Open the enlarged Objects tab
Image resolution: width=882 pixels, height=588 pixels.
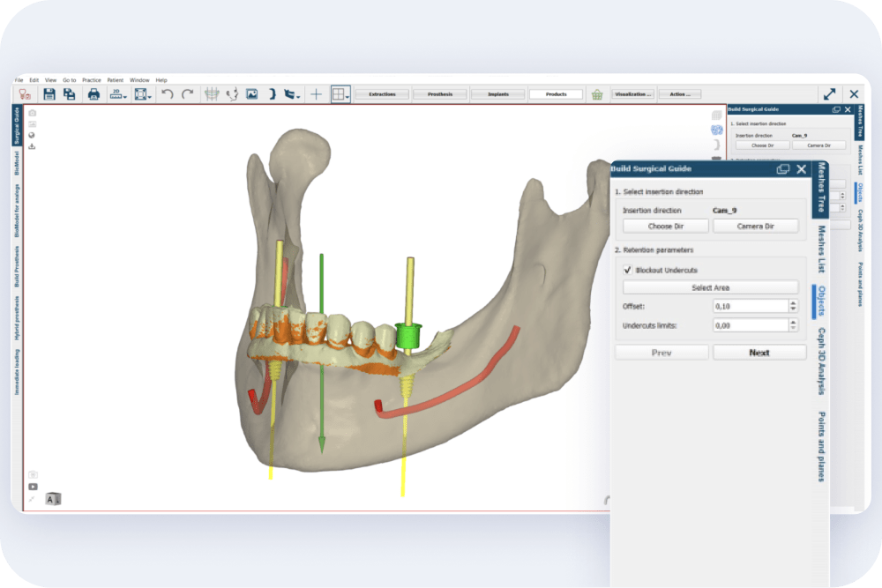pyautogui.click(x=821, y=301)
